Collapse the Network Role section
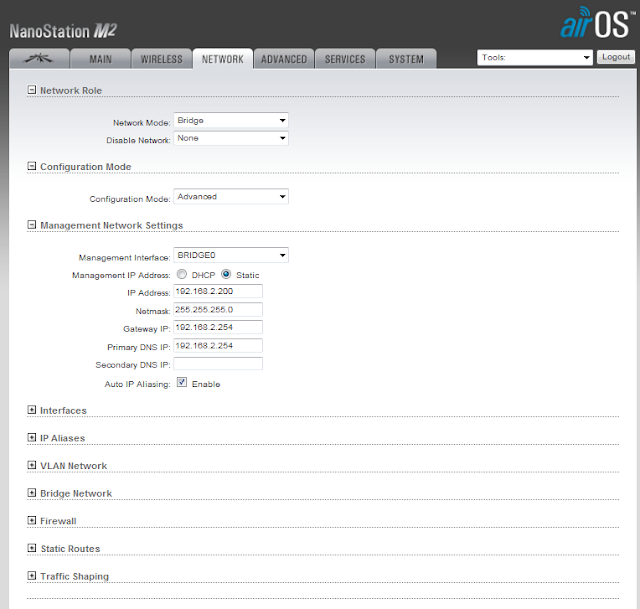The width and height of the screenshot is (640, 609). pyautogui.click(x=31, y=90)
